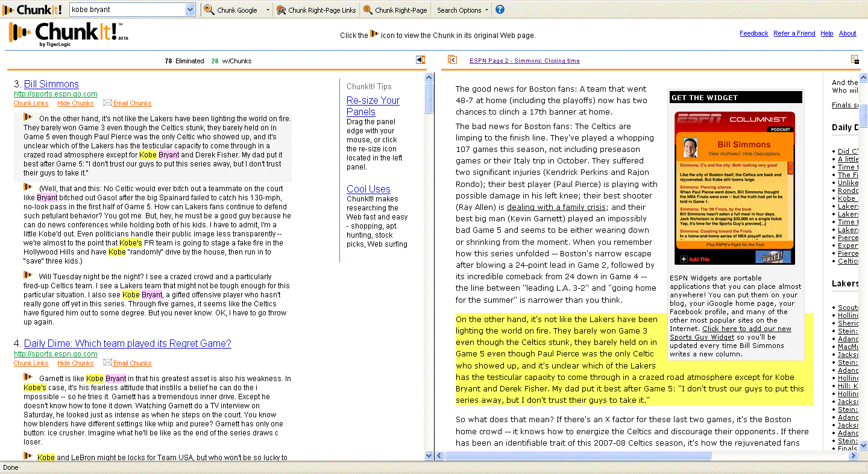Open the Search Options menu

pos(463,10)
